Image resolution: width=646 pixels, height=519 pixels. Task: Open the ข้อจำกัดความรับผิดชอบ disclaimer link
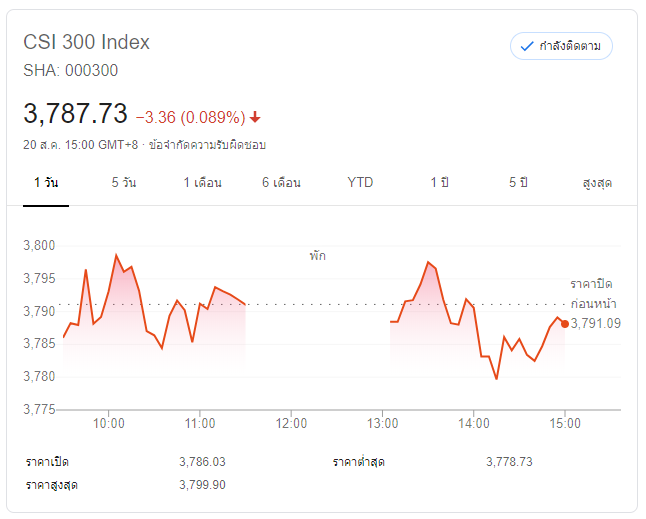pos(207,145)
